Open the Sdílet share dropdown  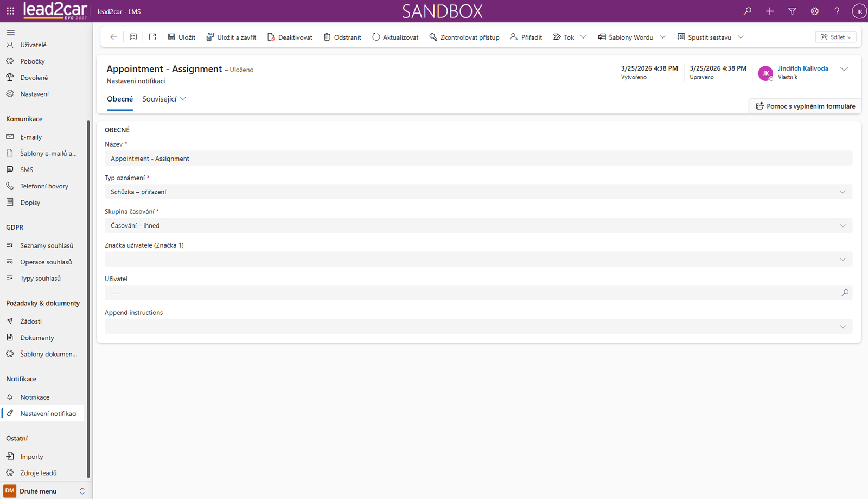[x=835, y=37]
